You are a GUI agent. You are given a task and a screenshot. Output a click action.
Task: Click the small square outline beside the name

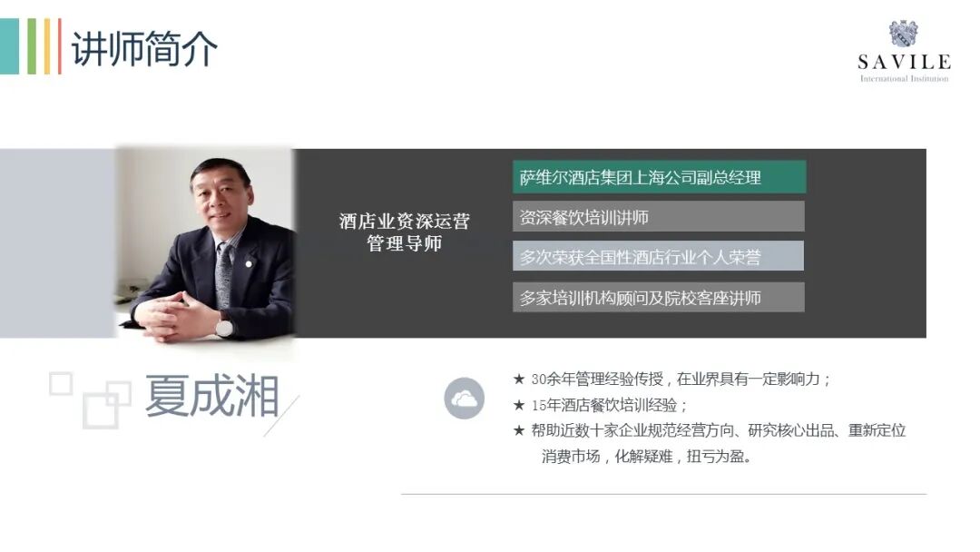click(x=61, y=384)
